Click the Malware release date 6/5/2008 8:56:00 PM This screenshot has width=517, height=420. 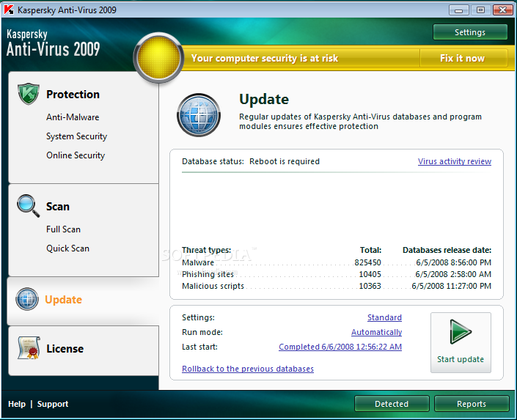tap(453, 262)
